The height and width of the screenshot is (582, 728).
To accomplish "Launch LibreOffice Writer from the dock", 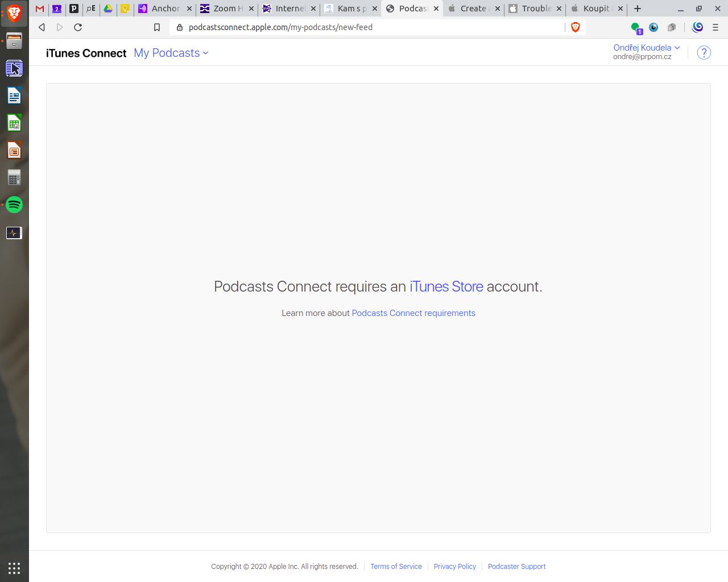I will click(x=14, y=95).
